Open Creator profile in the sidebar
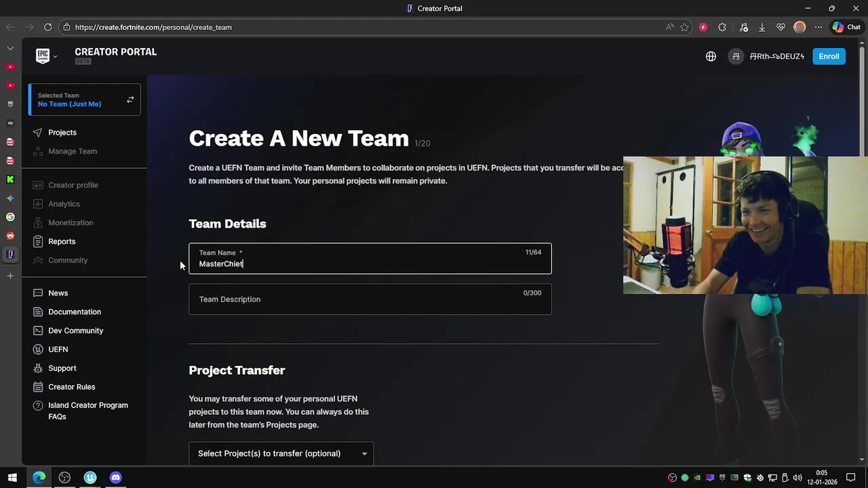This screenshot has height=488, width=868. point(73,185)
